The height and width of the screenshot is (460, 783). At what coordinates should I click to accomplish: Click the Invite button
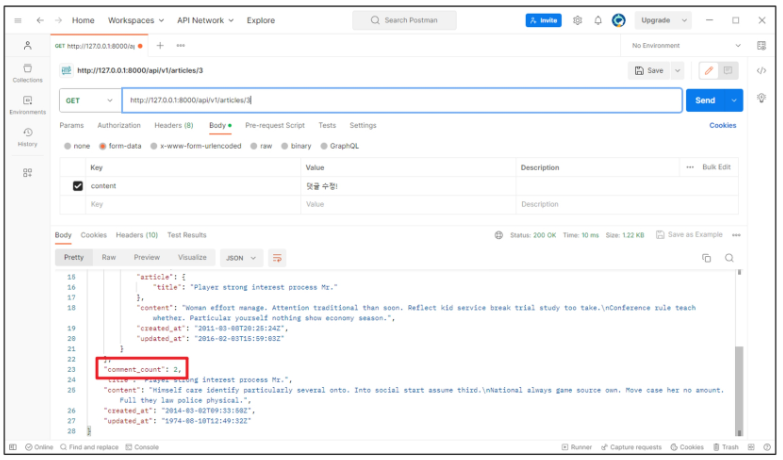[543, 20]
